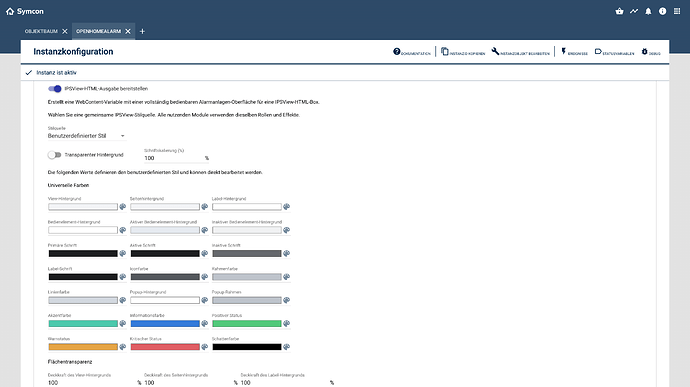Enable the Transparenter Hintergrund switch
Screen dimensions: 690x387
click(55, 155)
